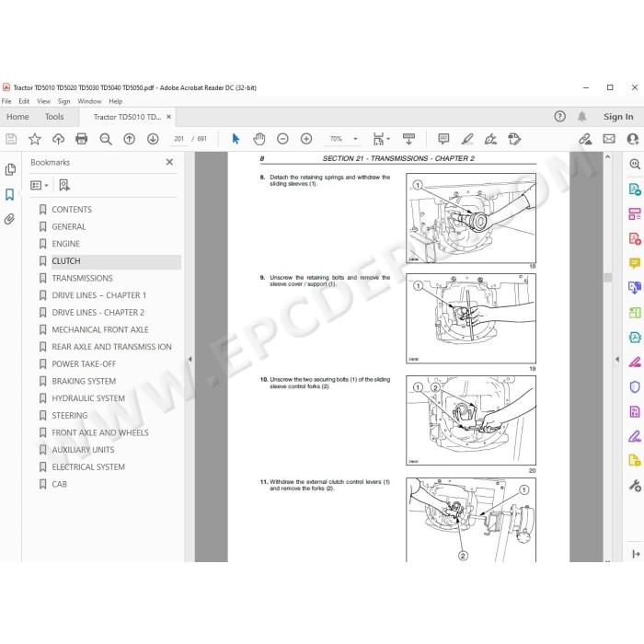The image size is (644, 644).
Task: Open Export PDF tool in right pane
Action: [x=635, y=190]
